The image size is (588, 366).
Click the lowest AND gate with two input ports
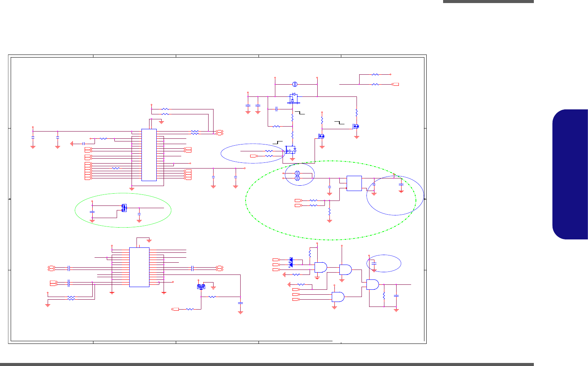click(338, 297)
